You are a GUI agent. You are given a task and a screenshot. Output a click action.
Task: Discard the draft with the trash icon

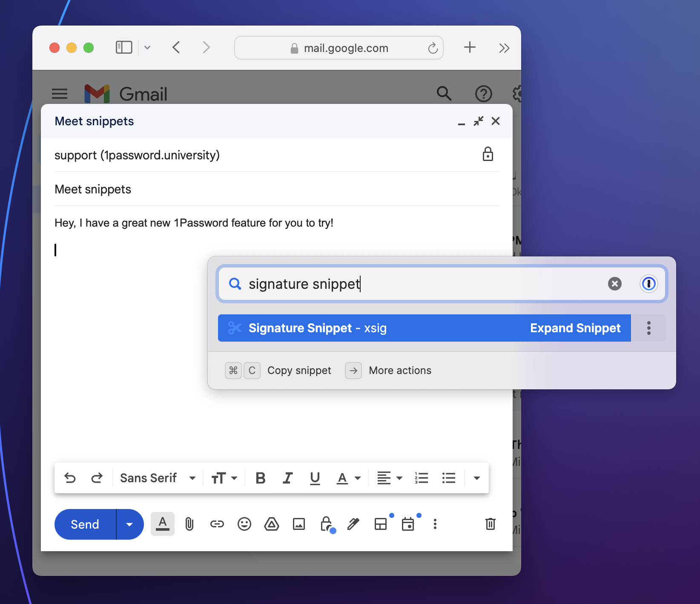(x=491, y=524)
